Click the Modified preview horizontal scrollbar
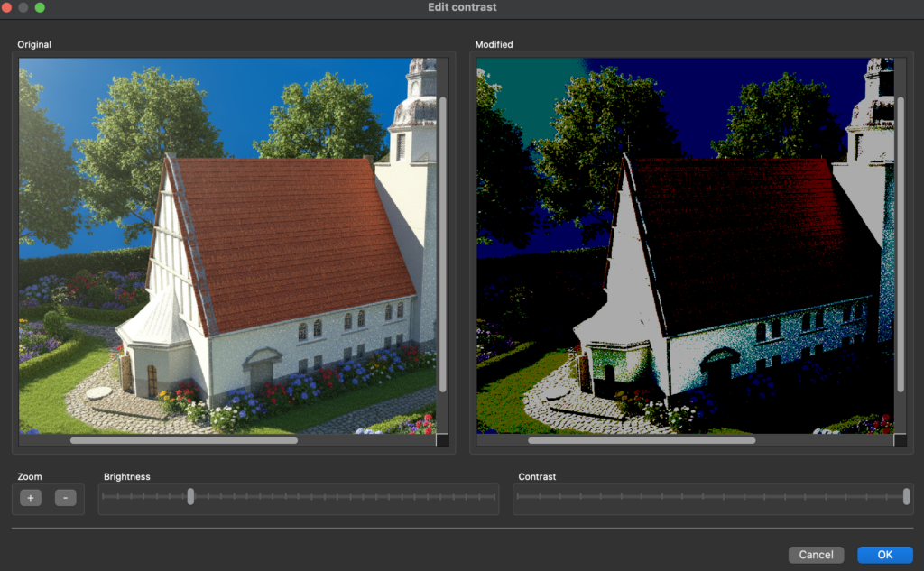The image size is (924, 571). [642, 440]
